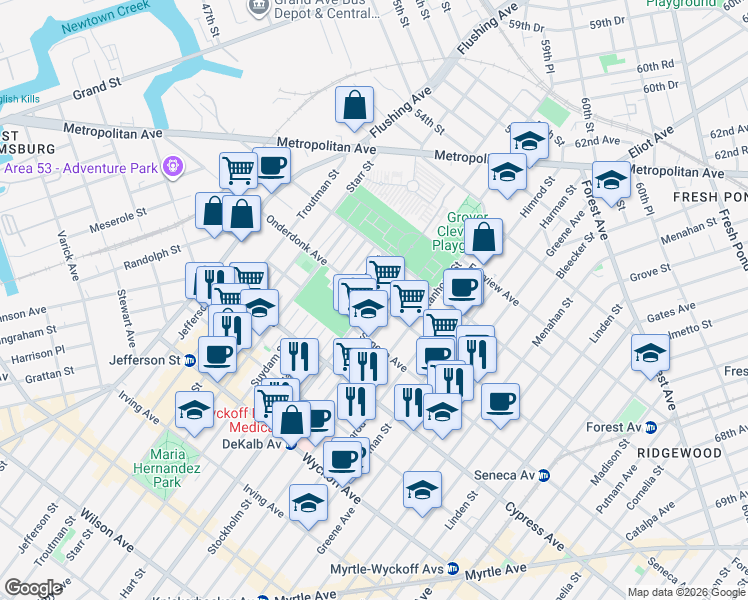Click the 'Map data ©2026 Google' attribution
The image size is (748, 600).
687,593
